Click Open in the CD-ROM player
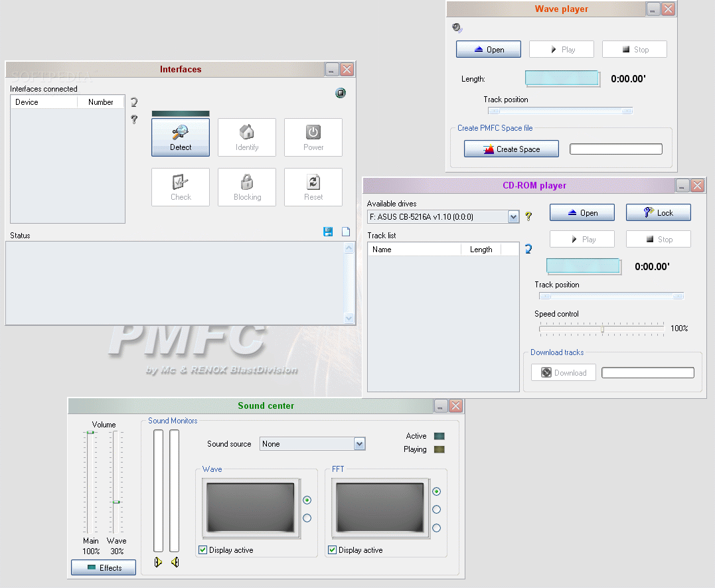Image resolution: width=715 pixels, height=588 pixels. pyautogui.click(x=582, y=212)
